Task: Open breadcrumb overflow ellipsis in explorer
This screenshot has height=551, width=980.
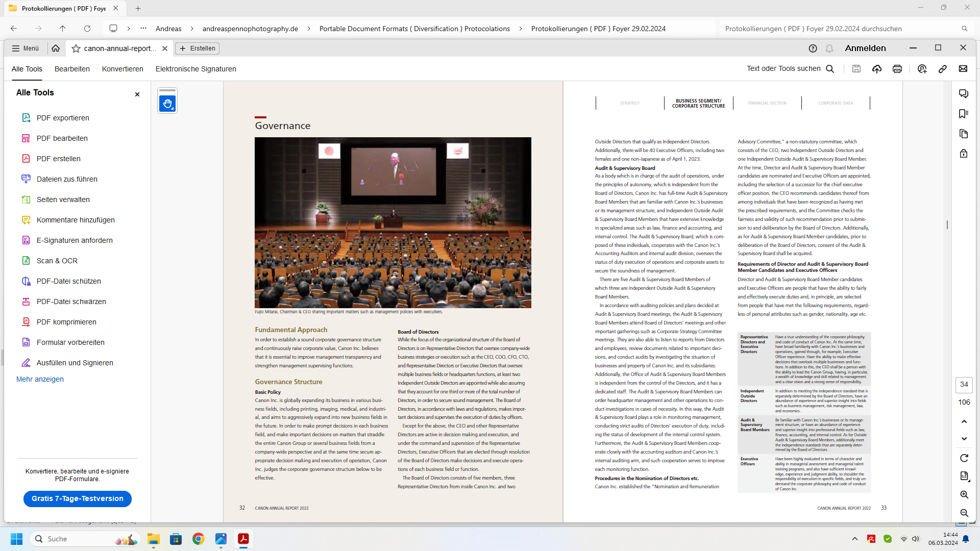Action: pos(143,29)
